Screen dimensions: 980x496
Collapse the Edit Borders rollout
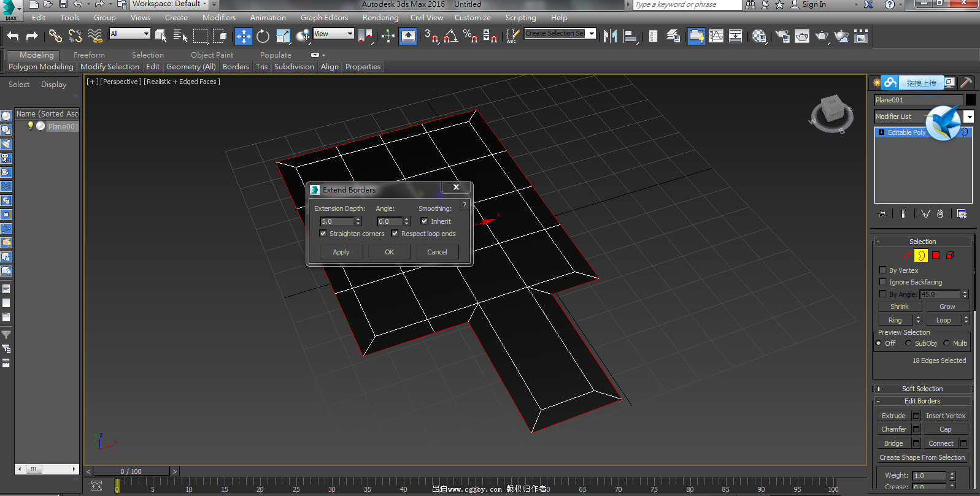pyautogui.click(x=922, y=401)
